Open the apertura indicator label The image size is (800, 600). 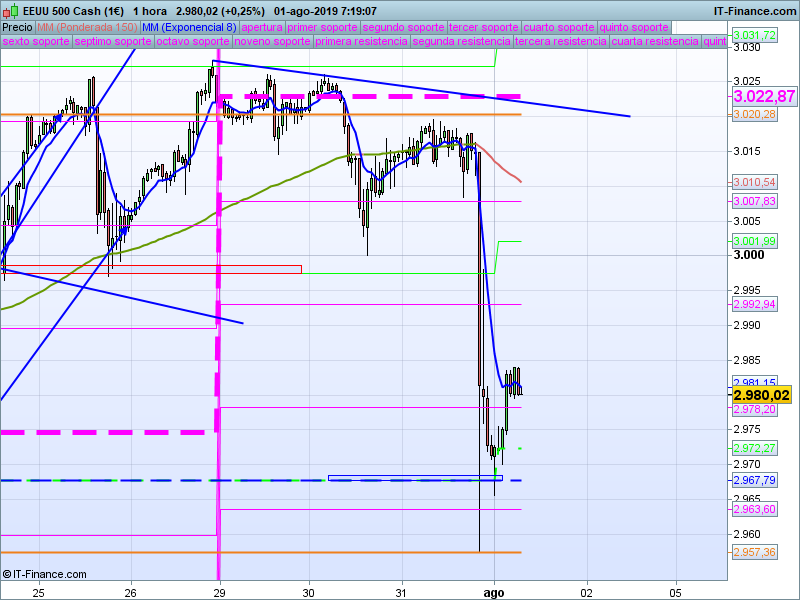point(262,28)
